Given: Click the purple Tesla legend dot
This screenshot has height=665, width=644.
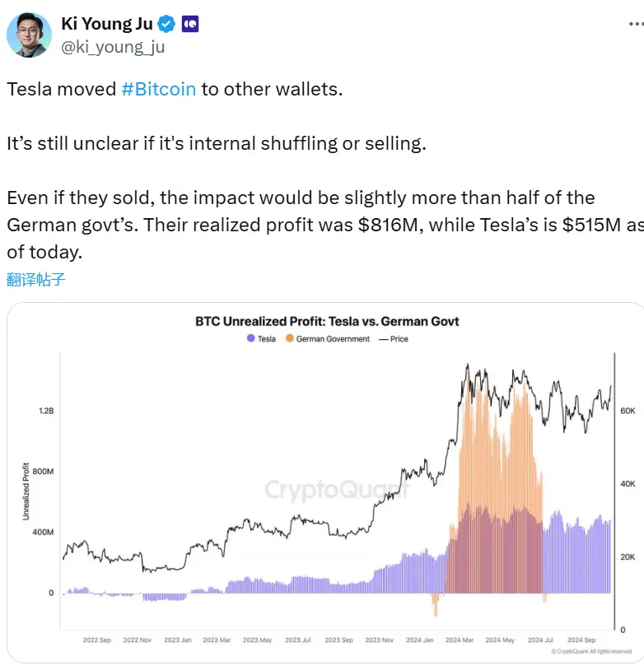Looking at the screenshot, I should pyautogui.click(x=250, y=338).
